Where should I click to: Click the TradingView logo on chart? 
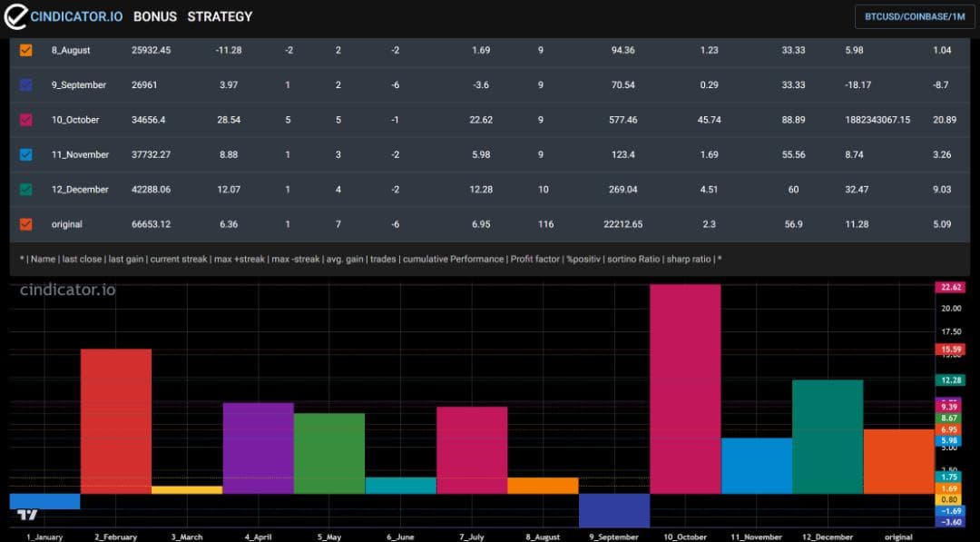27,515
